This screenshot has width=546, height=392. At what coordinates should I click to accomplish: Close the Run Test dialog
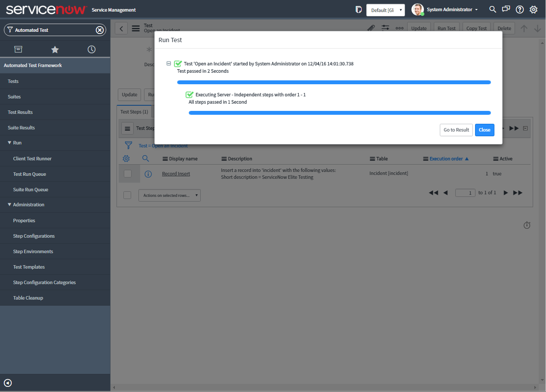pyautogui.click(x=485, y=130)
